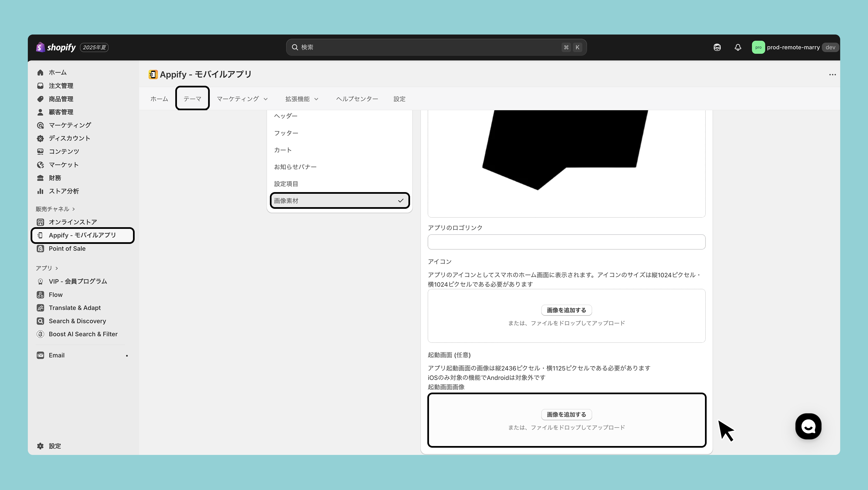This screenshot has width=868, height=490.
Task: Open the chat support bubble
Action: coord(808,426)
